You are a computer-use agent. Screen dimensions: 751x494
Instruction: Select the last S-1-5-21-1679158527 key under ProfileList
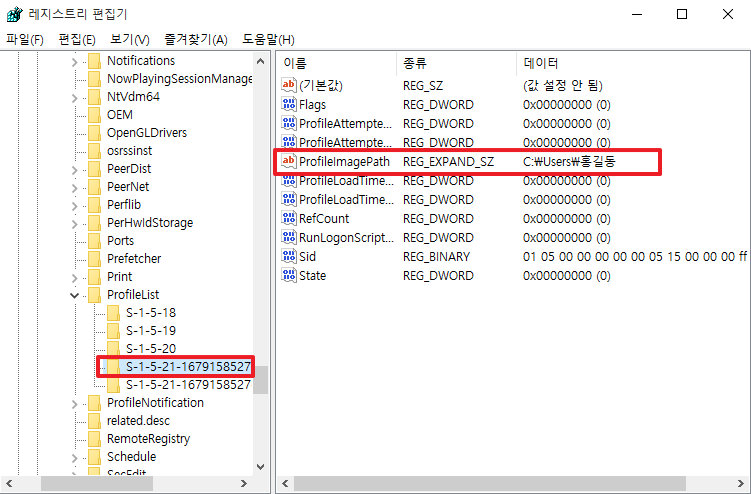pos(188,385)
